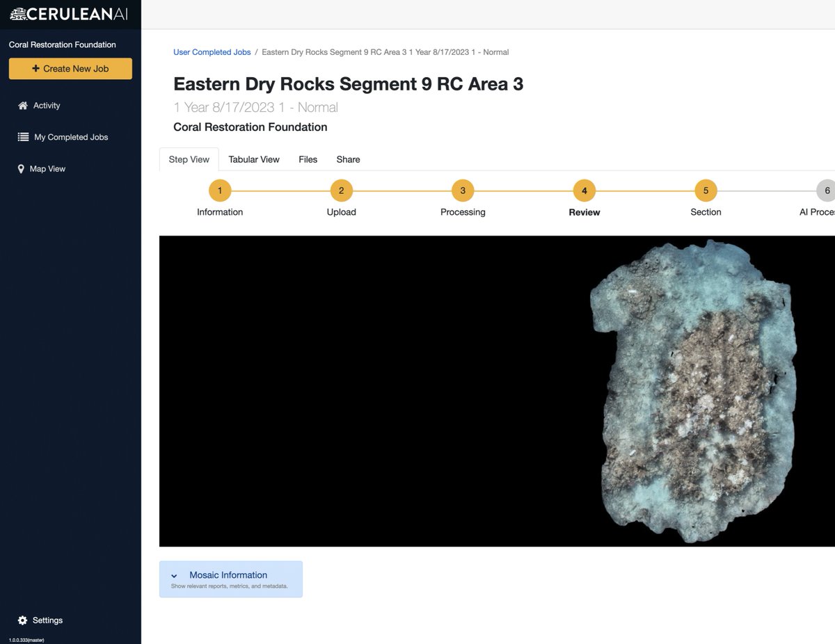Viewport: 835px width, 644px height.
Task: Follow the User Completed Jobs breadcrumb link
Action: [x=212, y=51]
